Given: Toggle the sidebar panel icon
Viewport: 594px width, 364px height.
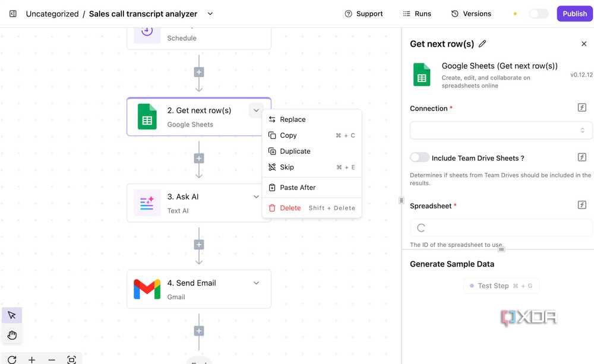Looking at the screenshot, I should [x=13, y=14].
